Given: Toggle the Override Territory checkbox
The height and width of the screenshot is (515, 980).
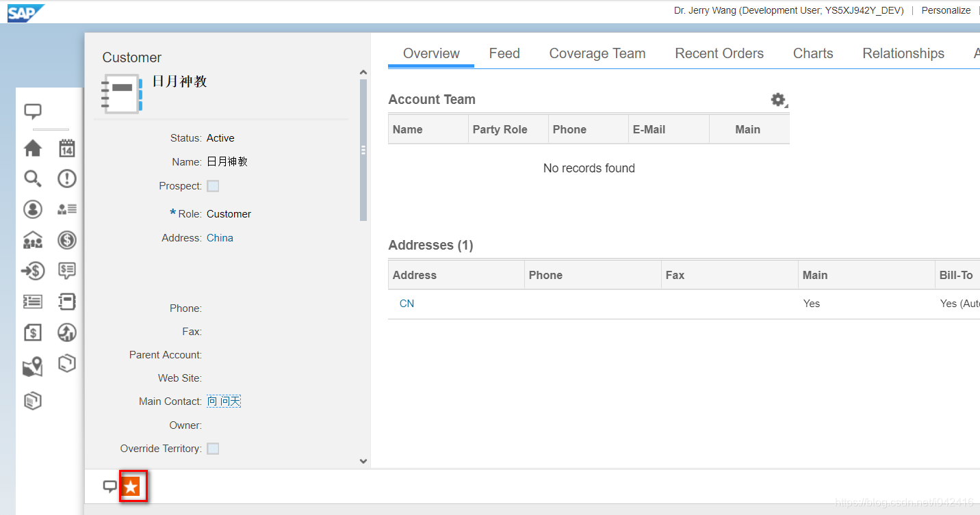Looking at the screenshot, I should 213,449.
